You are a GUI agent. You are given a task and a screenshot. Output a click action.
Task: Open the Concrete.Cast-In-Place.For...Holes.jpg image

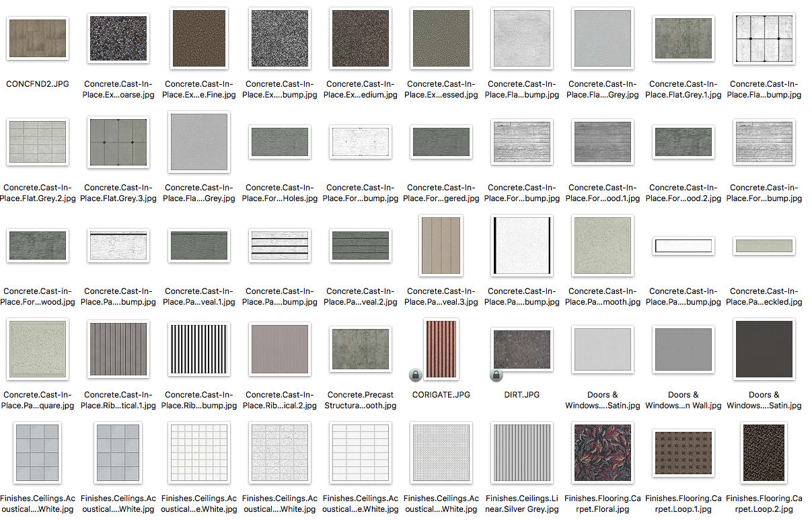(280, 142)
